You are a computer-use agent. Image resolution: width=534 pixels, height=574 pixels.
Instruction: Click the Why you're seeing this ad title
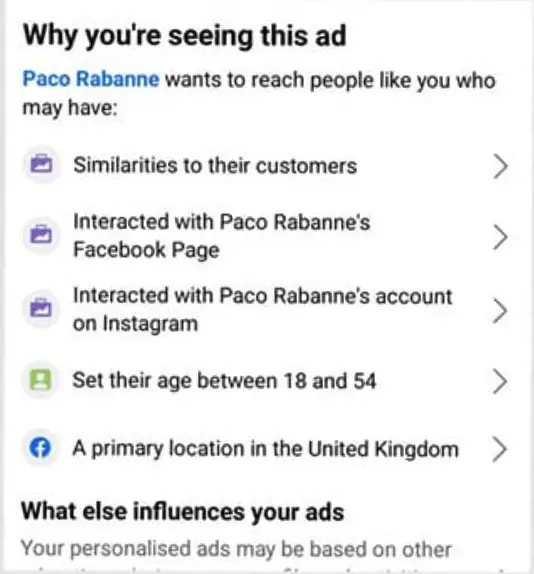pyautogui.click(x=184, y=36)
